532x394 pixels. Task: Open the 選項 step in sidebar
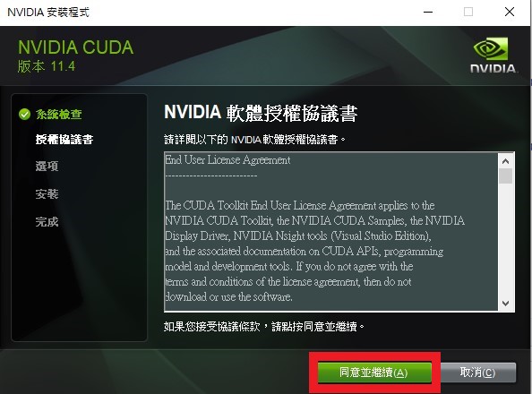[47, 166]
